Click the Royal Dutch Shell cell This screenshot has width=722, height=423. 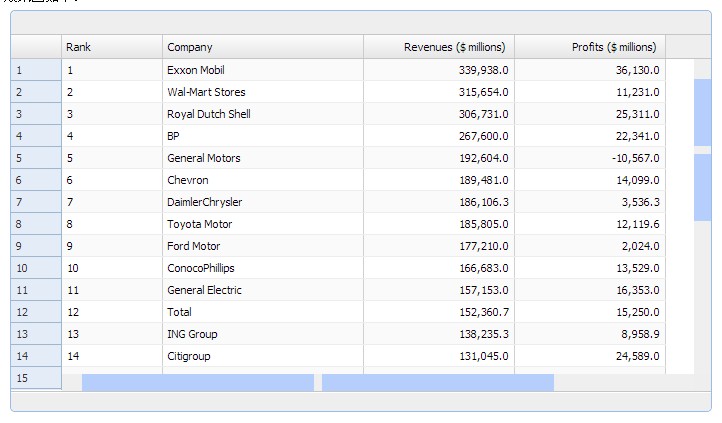click(x=262, y=114)
